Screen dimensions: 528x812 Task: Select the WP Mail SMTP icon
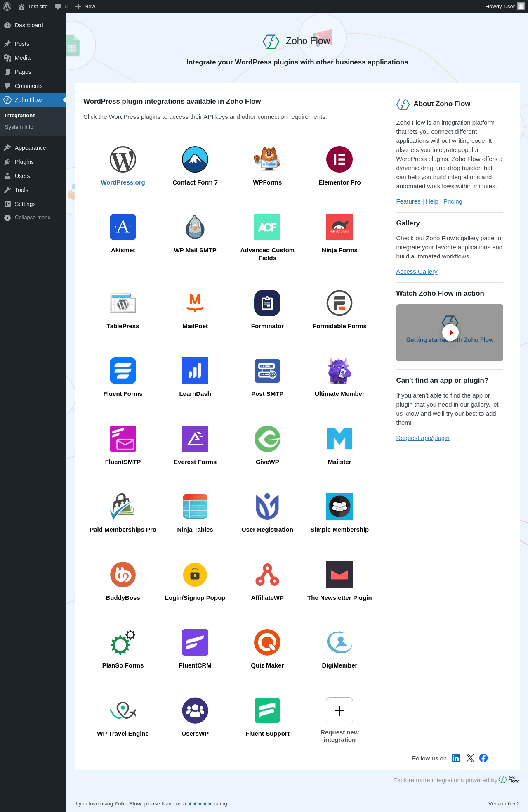195,227
